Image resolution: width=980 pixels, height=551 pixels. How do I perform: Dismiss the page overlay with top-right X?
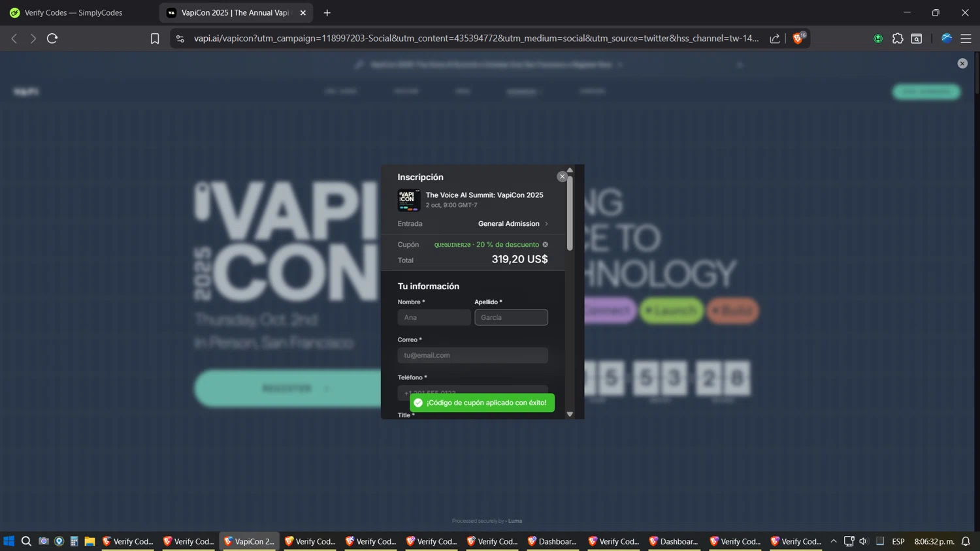click(962, 63)
